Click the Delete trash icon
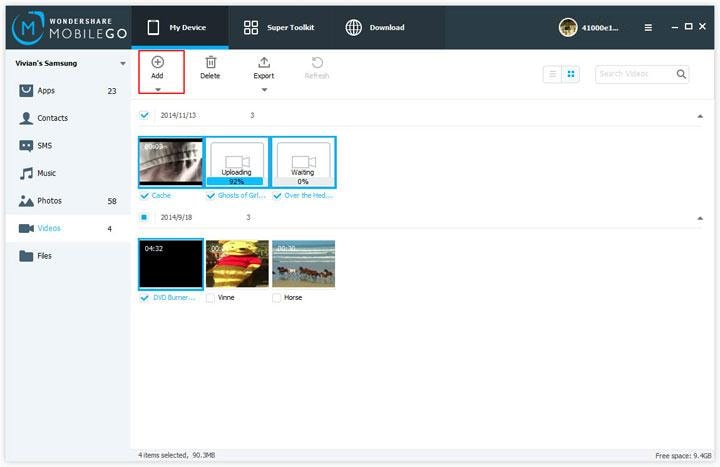 (x=211, y=62)
